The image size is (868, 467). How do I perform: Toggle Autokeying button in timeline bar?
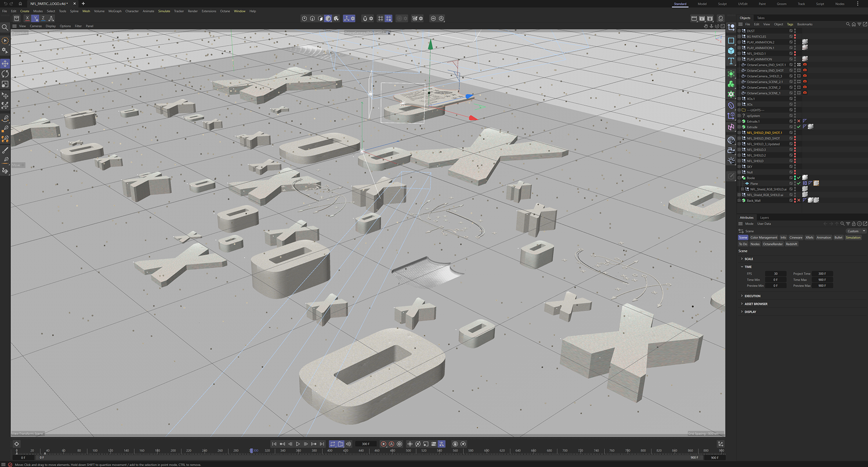[392, 444]
